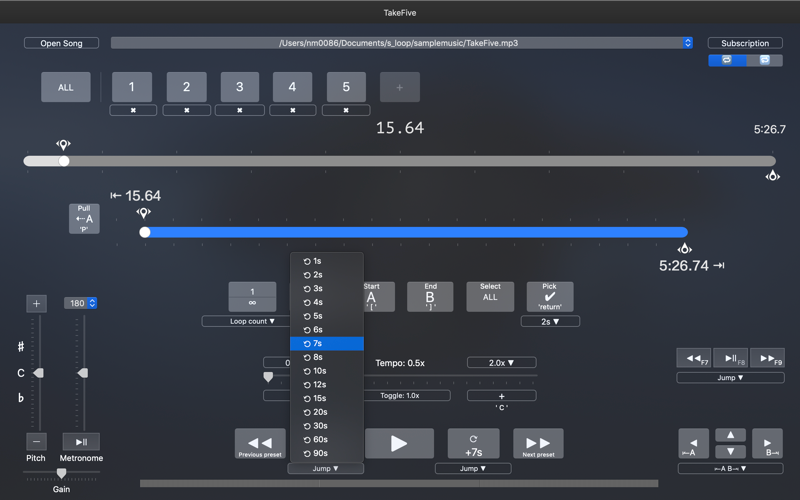Click the song position slider handle
This screenshot has width=800, height=500.
[x=64, y=161]
